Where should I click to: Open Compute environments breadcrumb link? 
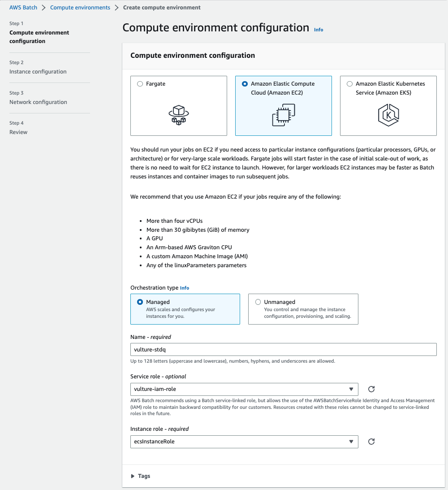click(x=80, y=8)
